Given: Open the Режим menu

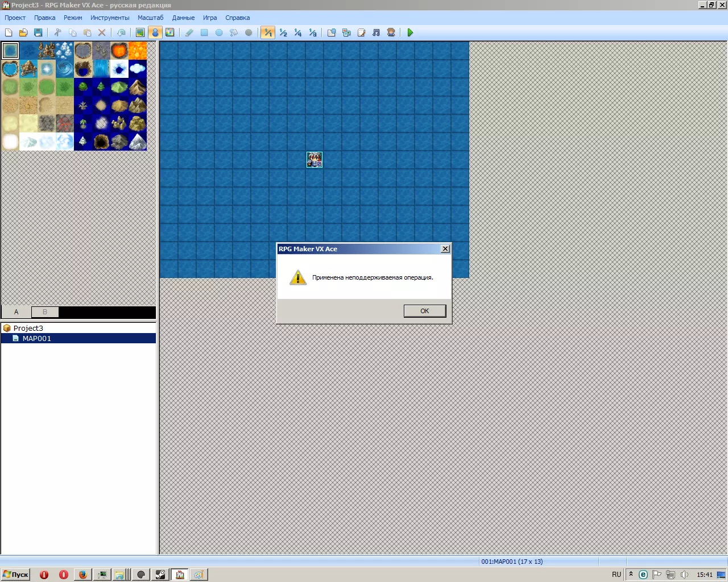Looking at the screenshot, I should (73, 18).
